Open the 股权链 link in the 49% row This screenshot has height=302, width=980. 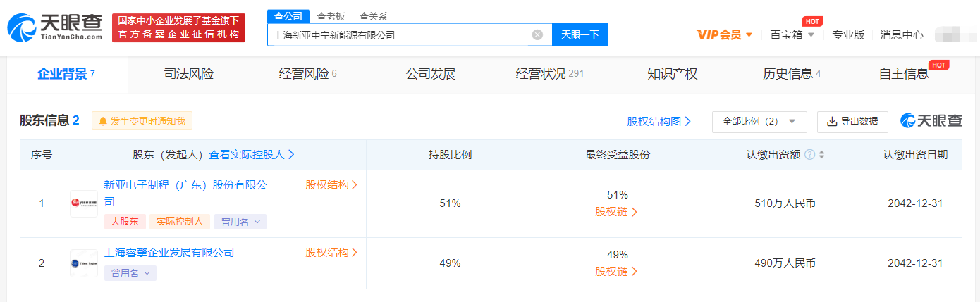pos(617,271)
